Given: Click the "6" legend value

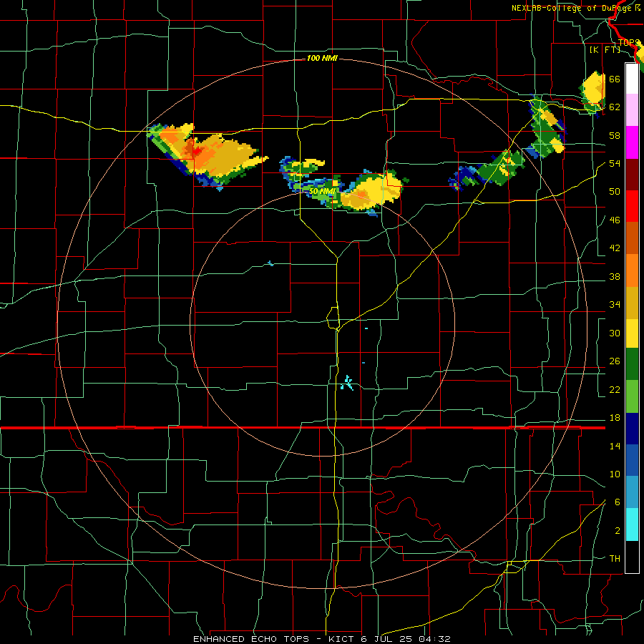Looking at the screenshot, I should pos(618,502).
